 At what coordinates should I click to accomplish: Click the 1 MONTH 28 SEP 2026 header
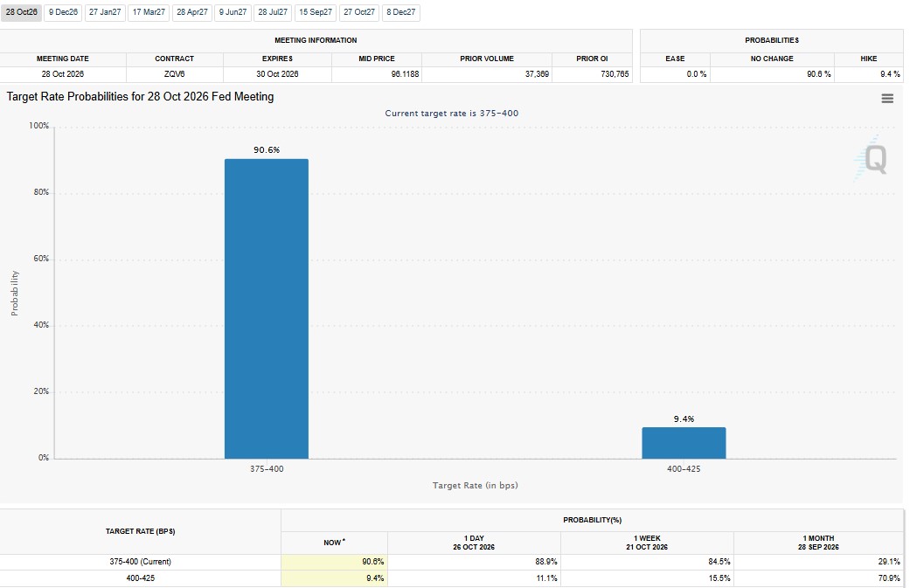pos(818,543)
